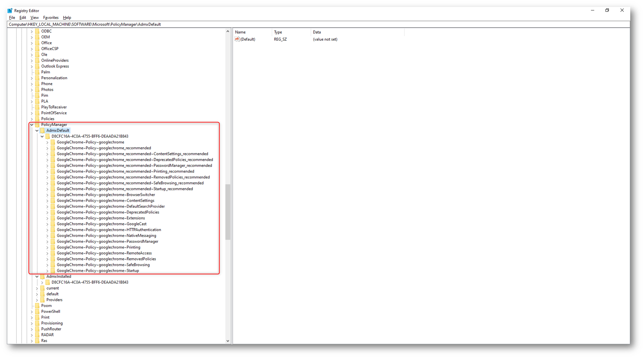Click the tree scrollbar down arrow
The width and height of the screenshot is (644, 358).
point(228,341)
